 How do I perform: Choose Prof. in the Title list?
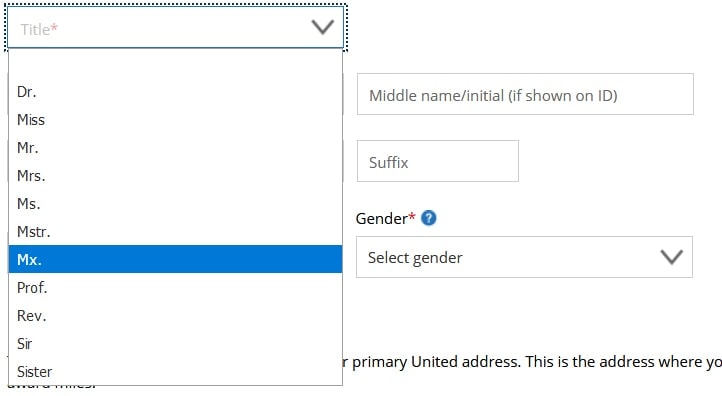coord(175,288)
